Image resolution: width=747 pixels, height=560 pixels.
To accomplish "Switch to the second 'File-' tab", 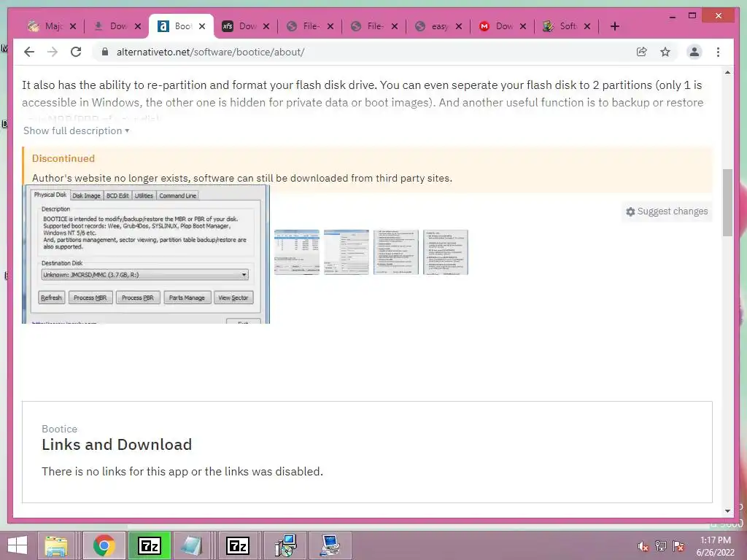I will (x=375, y=26).
